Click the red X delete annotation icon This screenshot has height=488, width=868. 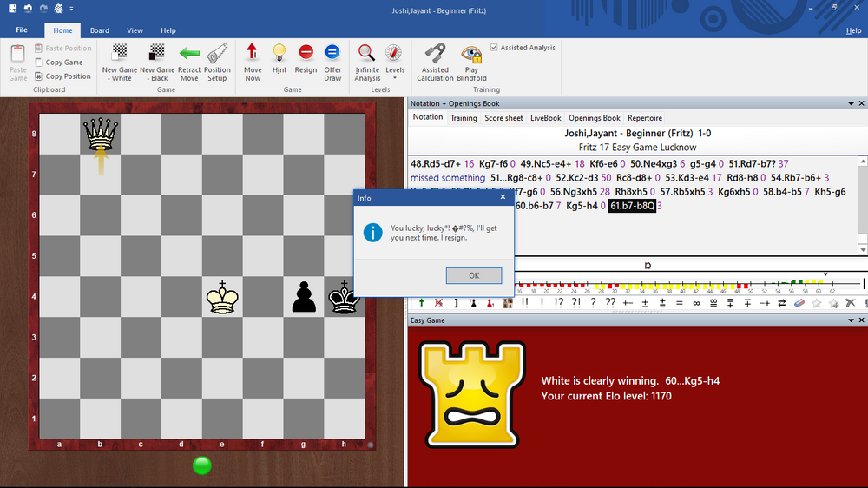pos(438,303)
